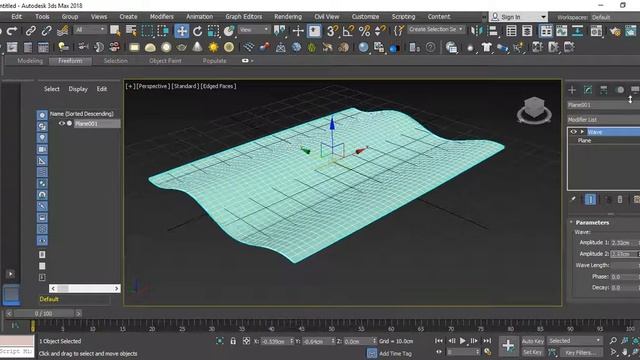Expand the Wave modifier sub-objects
640x360 pixels.
pyautogui.click(x=582, y=132)
